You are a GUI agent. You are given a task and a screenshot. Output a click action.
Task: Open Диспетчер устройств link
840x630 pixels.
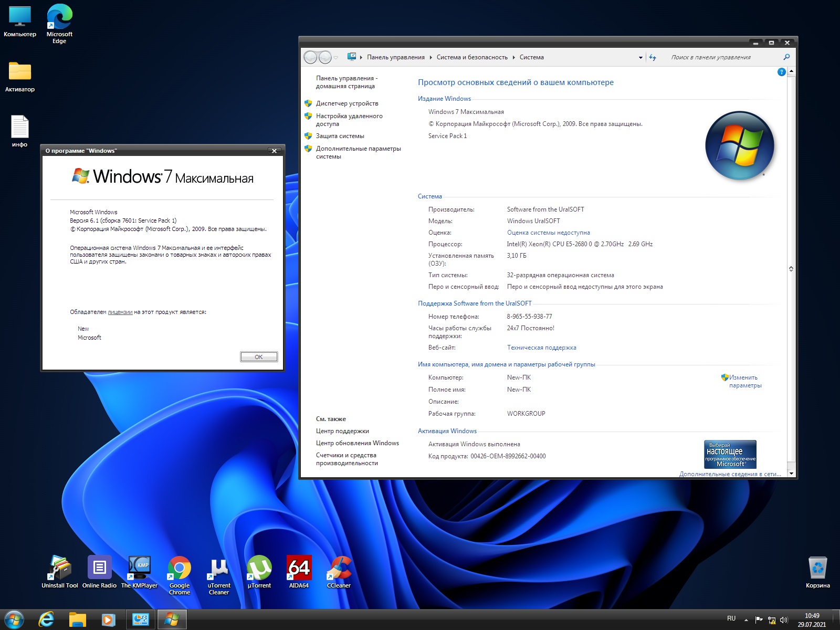(x=347, y=103)
